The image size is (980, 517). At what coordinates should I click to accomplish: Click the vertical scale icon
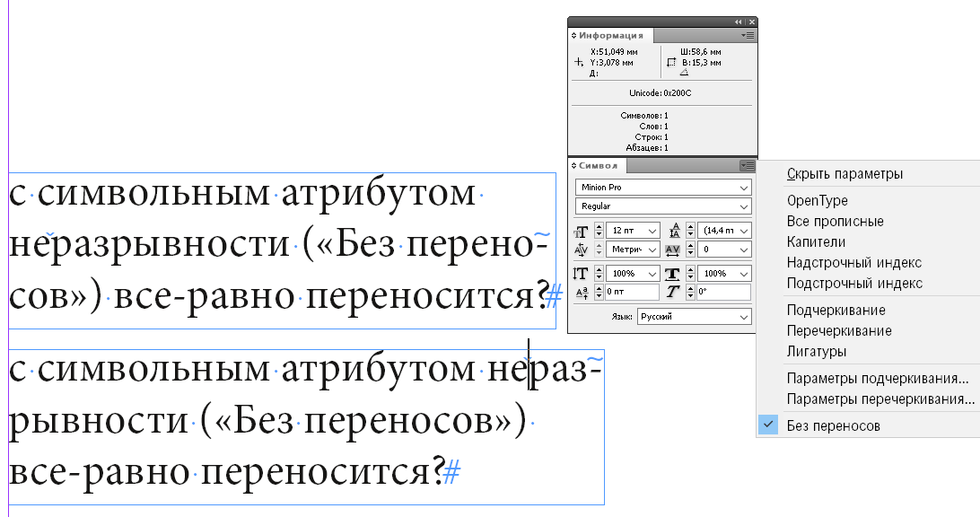pos(581,274)
